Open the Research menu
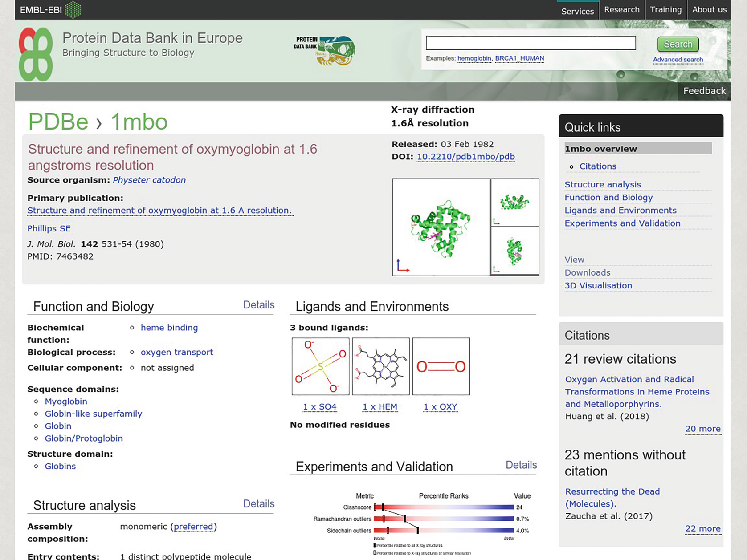The image size is (747, 560). 622,10
